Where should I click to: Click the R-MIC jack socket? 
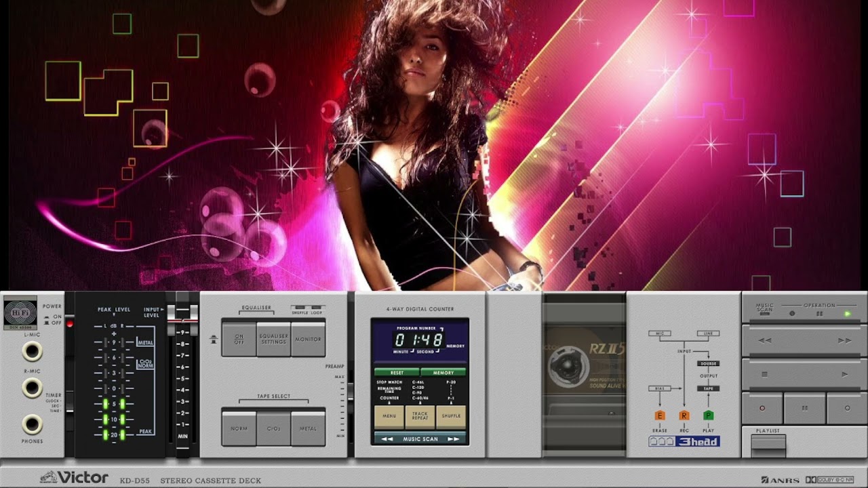32,388
